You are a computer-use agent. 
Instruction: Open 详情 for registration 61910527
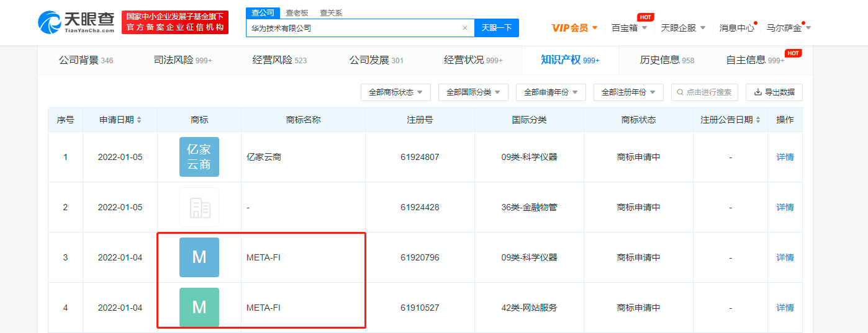tap(785, 308)
